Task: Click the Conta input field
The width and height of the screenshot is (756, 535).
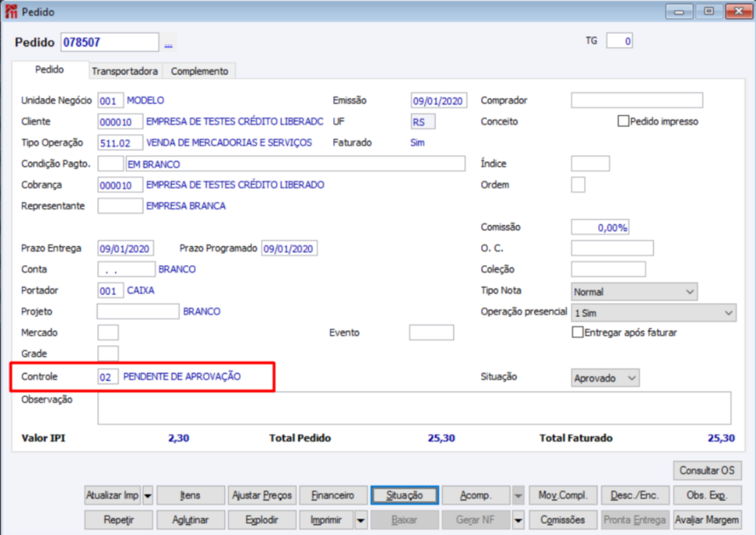Action: 126,269
